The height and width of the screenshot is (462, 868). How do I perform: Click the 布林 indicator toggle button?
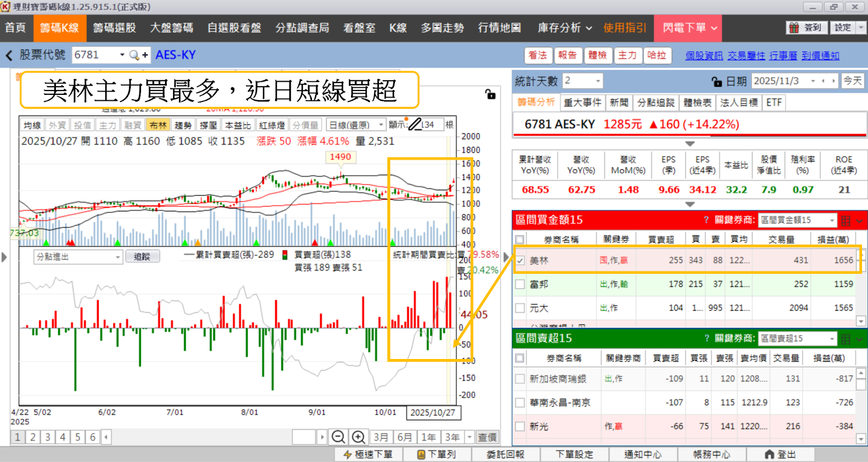click(158, 125)
